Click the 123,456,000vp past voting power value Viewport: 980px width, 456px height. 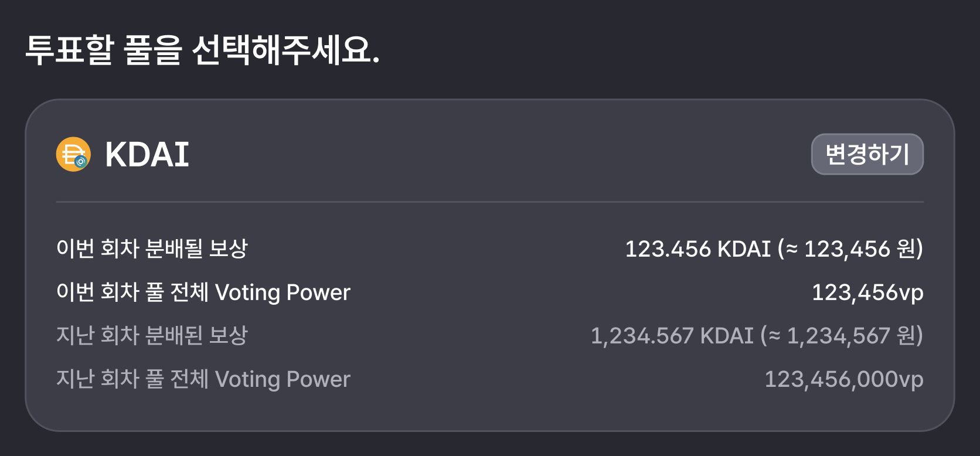(844, 379)
